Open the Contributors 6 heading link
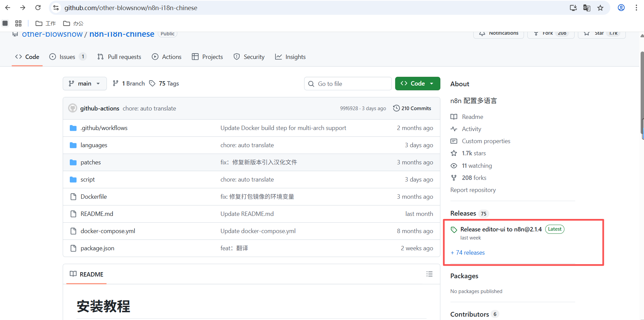Image resolution: width=644 pixels, height=320 pixels. (474, 314)
